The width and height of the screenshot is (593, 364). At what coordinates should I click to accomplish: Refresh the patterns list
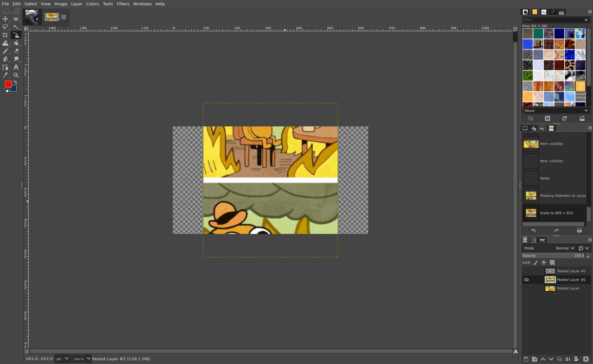(x=564, y=119)
